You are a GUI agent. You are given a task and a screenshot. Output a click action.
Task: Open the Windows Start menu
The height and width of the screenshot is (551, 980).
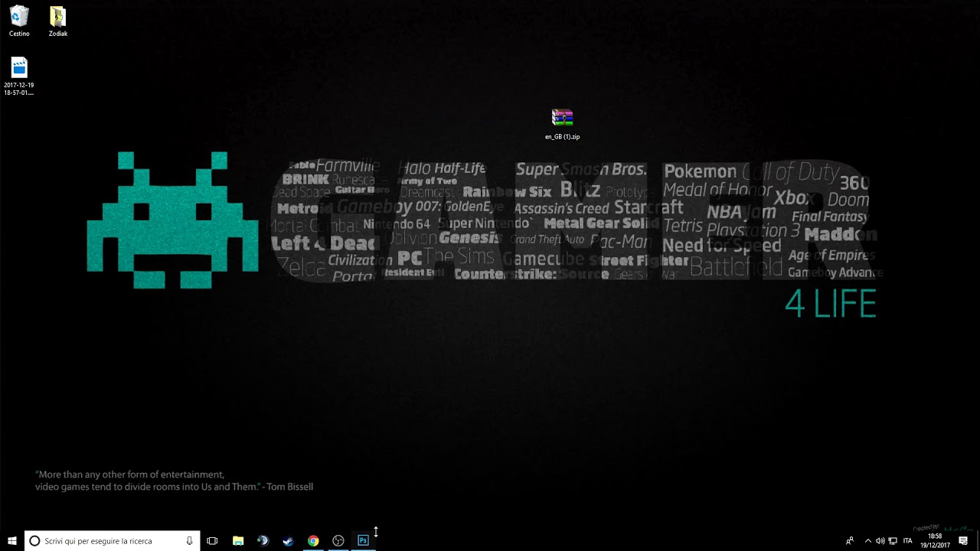point(12,541)
